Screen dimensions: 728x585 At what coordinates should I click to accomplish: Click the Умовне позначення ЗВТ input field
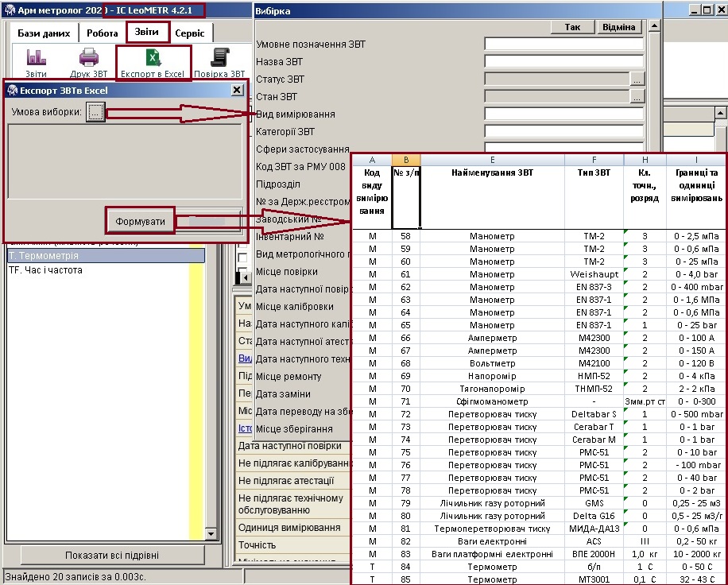tap(563, 45)
